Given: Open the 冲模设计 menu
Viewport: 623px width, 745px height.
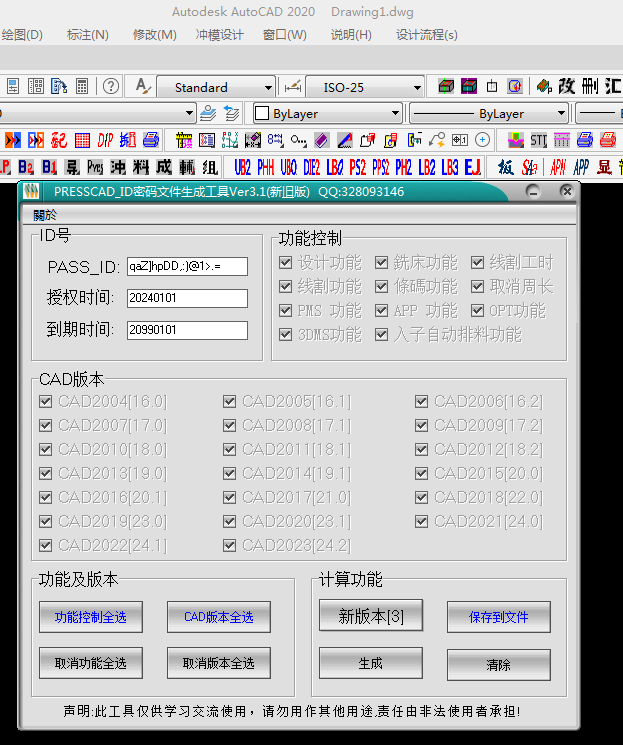Looking at the screenshot, I should pos(220,35).
